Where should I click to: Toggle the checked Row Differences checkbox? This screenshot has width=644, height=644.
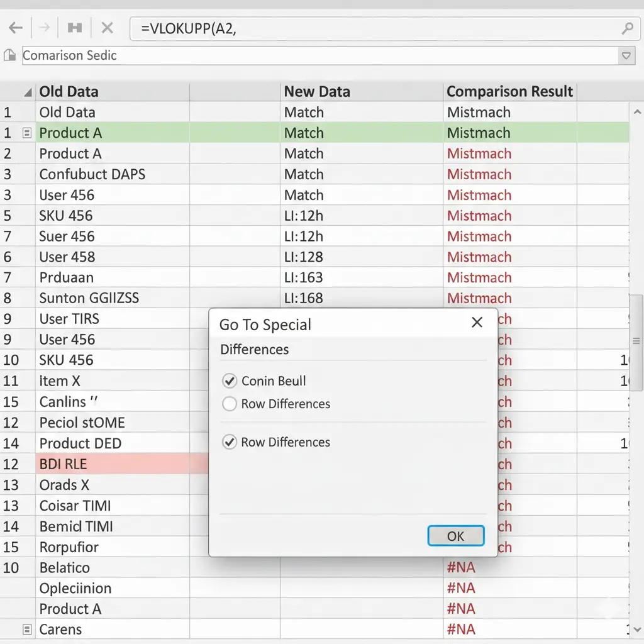230,442
